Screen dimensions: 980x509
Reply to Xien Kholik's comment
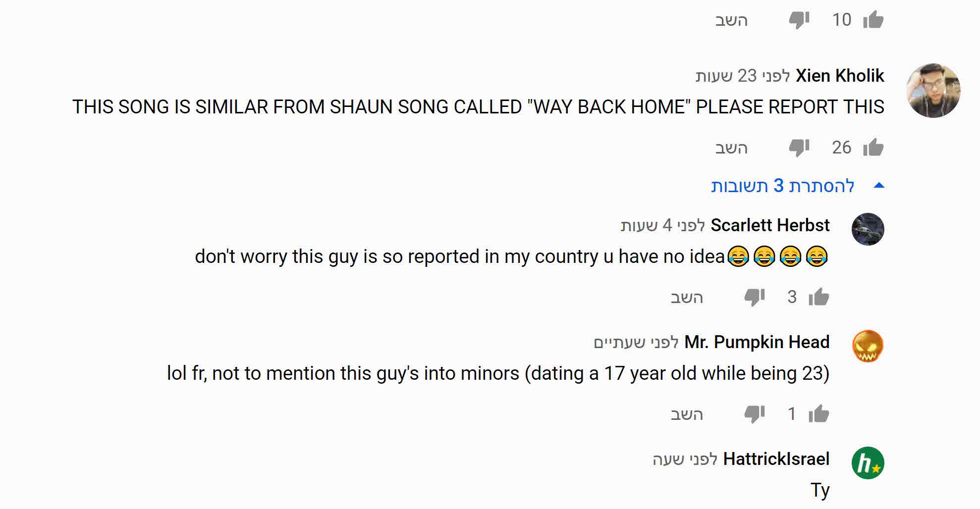(x=731, y=148)
